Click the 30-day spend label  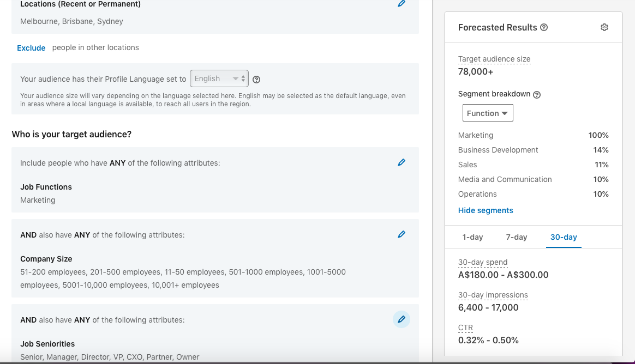point(483,262)
